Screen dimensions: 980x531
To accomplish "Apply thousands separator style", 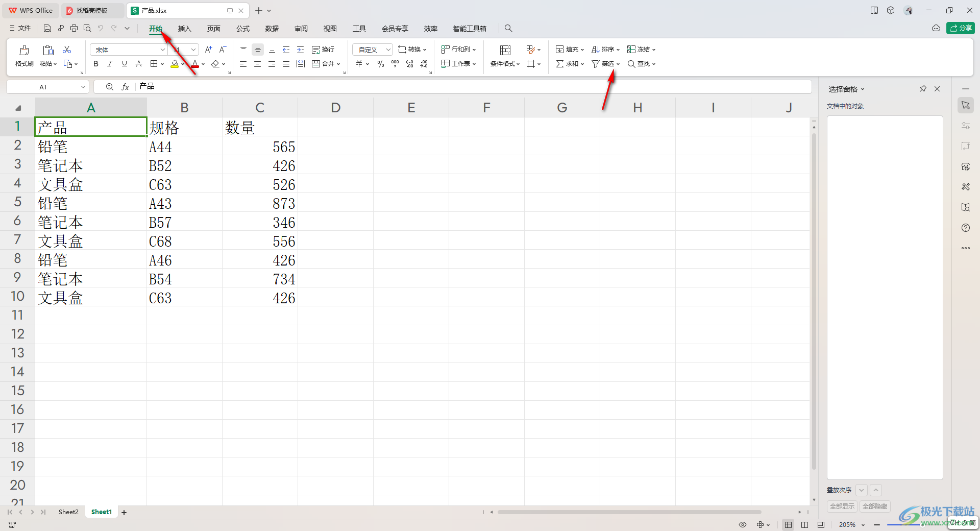I will (395, 64).
